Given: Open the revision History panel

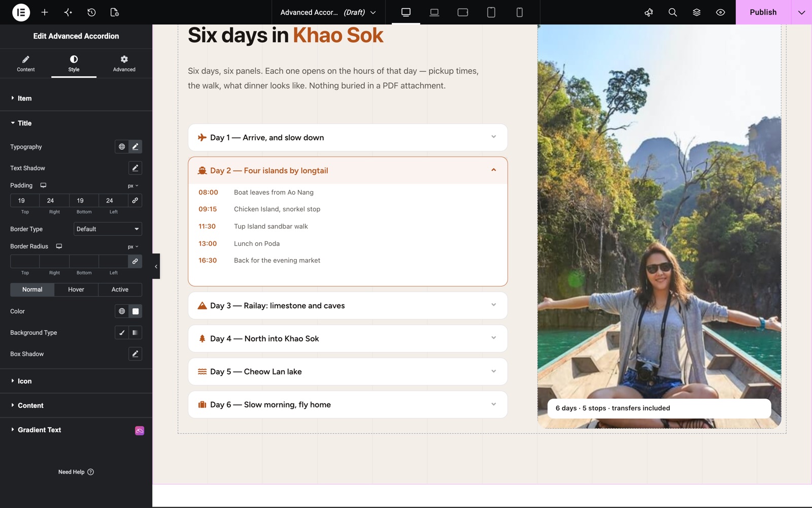Looking at the screenshot, I should click(x=91, y=12).
